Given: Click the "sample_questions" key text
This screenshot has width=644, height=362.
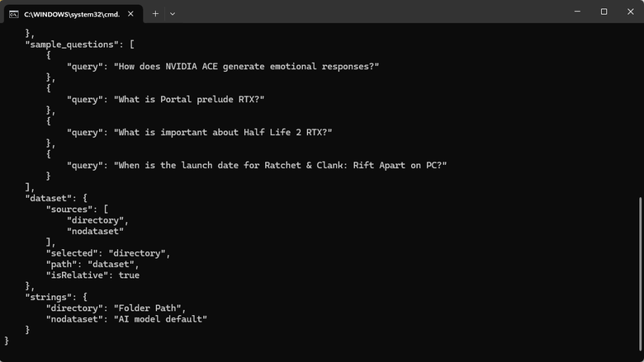Looking at the screenshot, I should coord(72,45).
